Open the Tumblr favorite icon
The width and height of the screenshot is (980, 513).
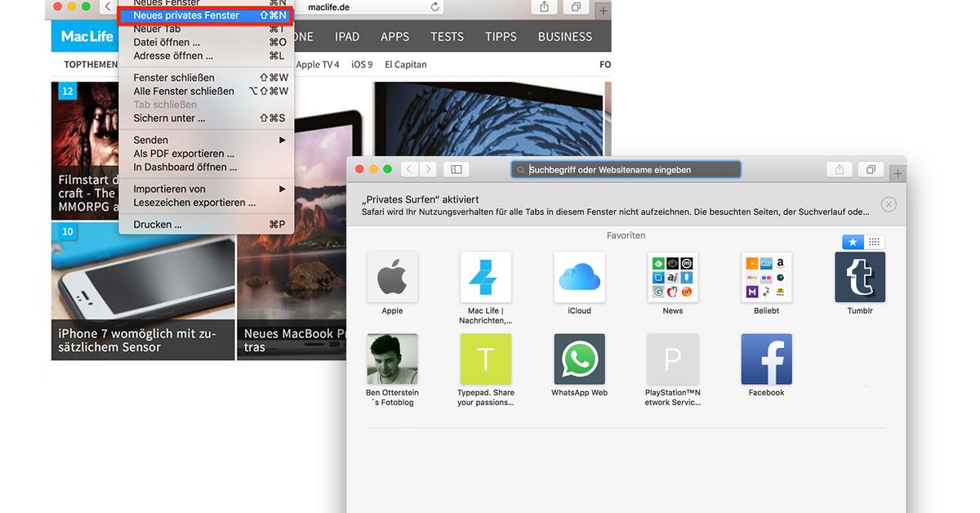point(860,277)
